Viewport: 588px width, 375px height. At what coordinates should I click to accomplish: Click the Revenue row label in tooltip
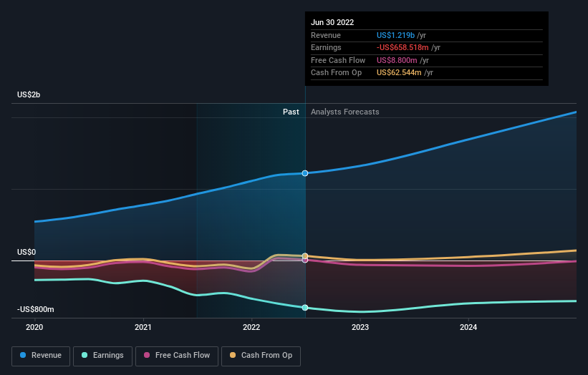(326, 35)
